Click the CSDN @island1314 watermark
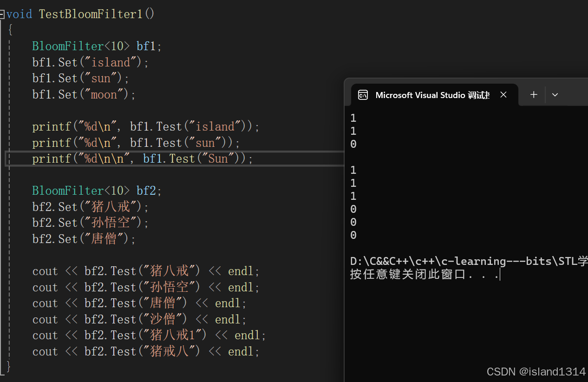 (x=536, y=372)
